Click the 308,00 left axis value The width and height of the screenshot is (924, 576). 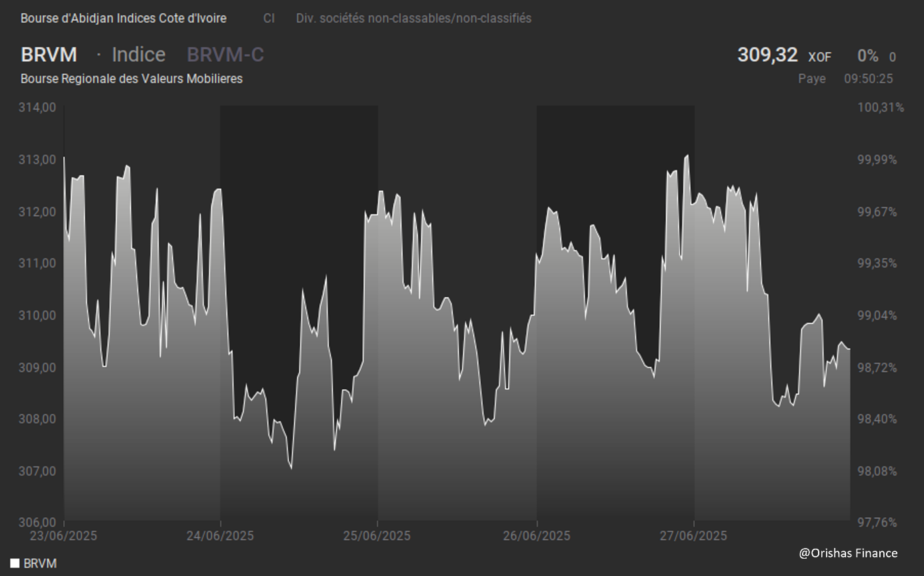[x=38, y=419]
